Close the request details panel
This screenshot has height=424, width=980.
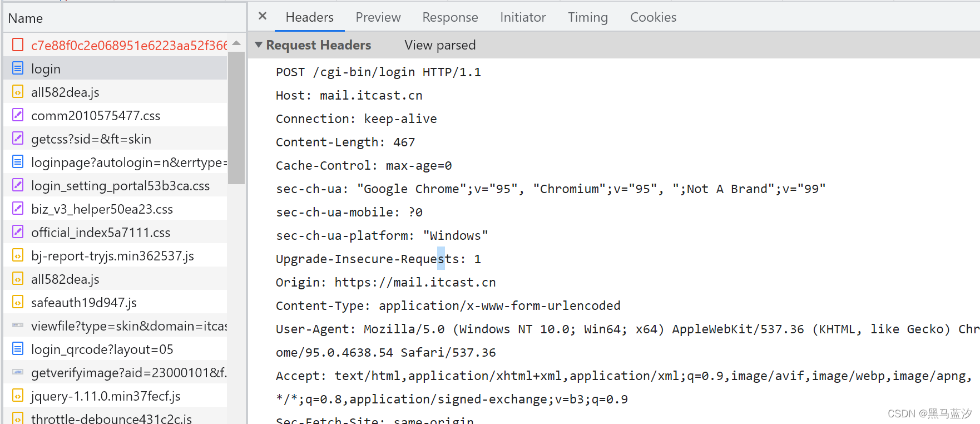pos(263,17)
